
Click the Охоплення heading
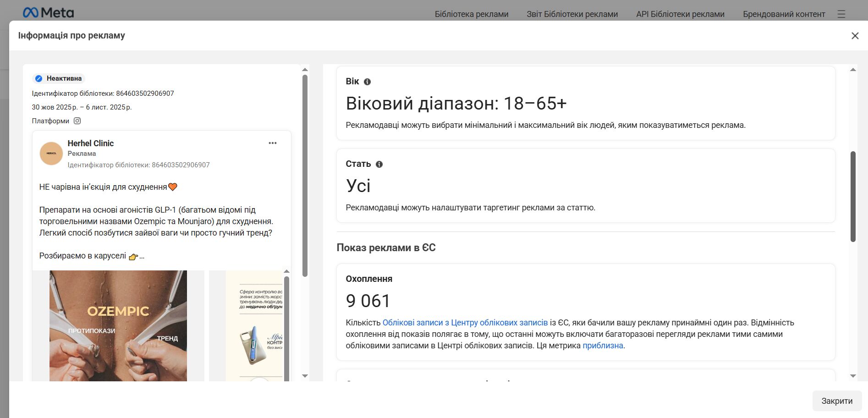point(369,279)
